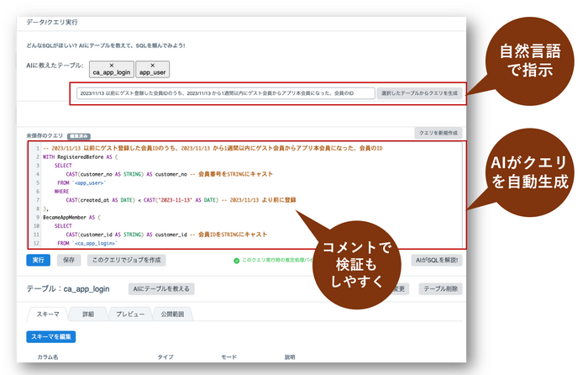Open the プレビュー tab
This screenshot has height=375, width=588.
click(130, 314)
